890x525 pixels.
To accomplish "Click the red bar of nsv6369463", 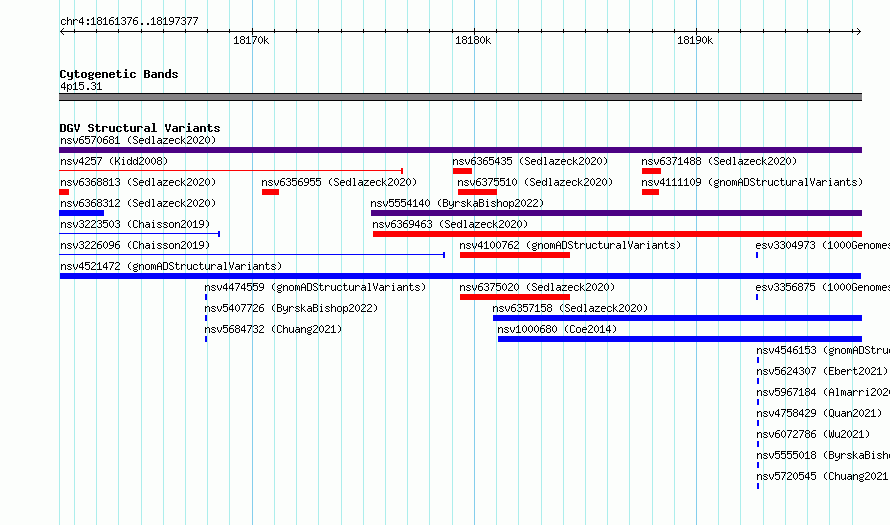I will 618,234.
